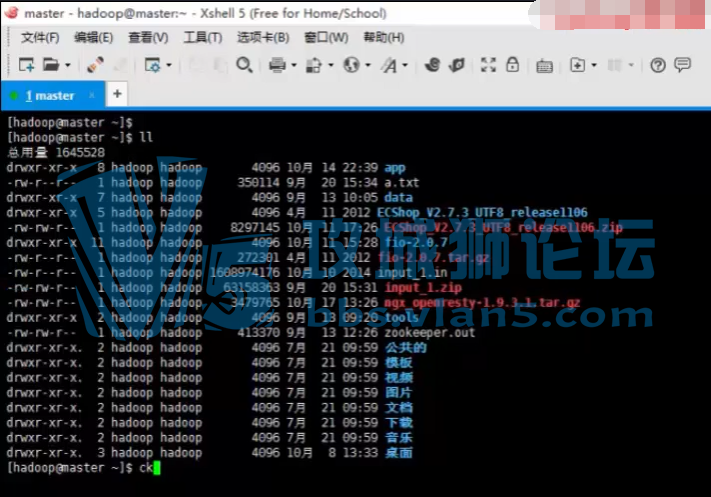Expand the tab arrangement dropdown arrow
This screenshot has width=711, height=497.
pyautogui.click(x=631, y=65)
